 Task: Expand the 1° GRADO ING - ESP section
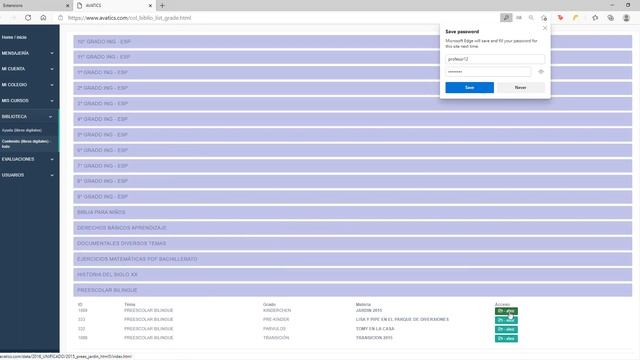(x=353, y=73)
